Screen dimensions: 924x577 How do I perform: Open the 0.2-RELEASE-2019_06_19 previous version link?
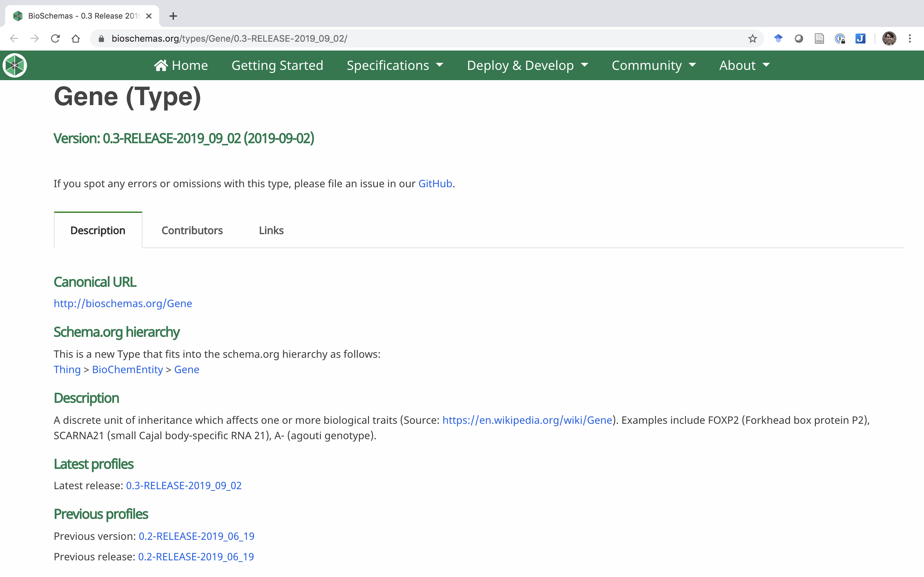(x=196, y=536)
